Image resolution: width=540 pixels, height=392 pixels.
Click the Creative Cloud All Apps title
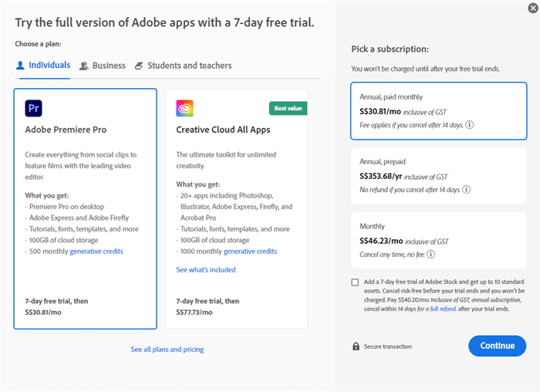pos(223,130)
